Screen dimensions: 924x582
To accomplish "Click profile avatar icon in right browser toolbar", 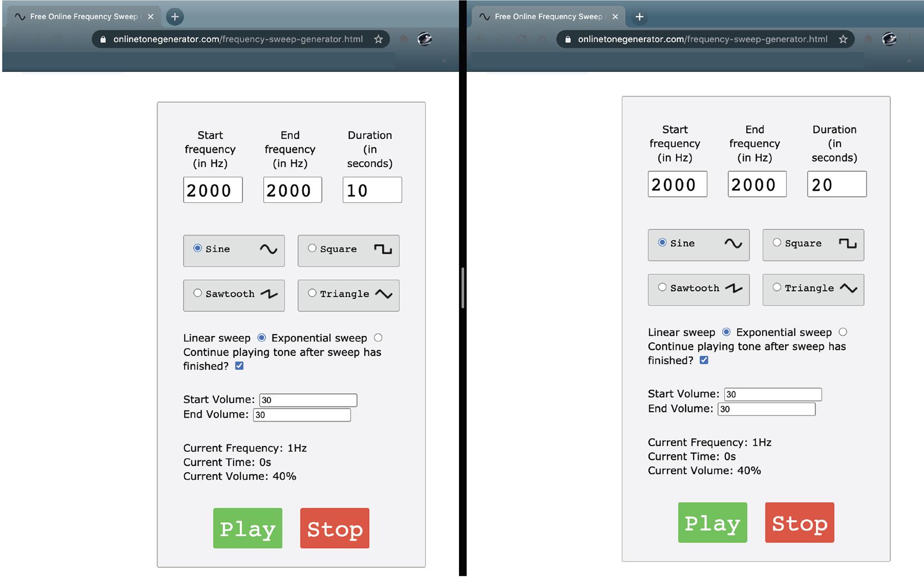I will (x=889, y=39).
